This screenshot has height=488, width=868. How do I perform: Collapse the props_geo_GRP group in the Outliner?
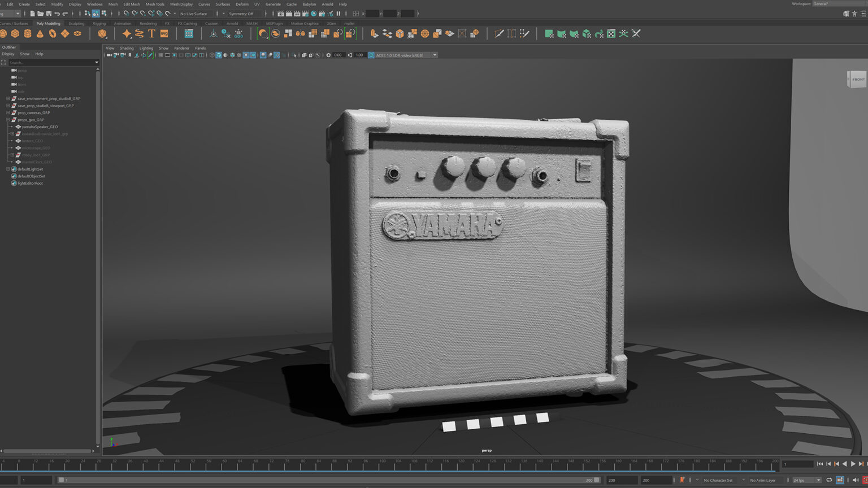[x=7, y=120]
